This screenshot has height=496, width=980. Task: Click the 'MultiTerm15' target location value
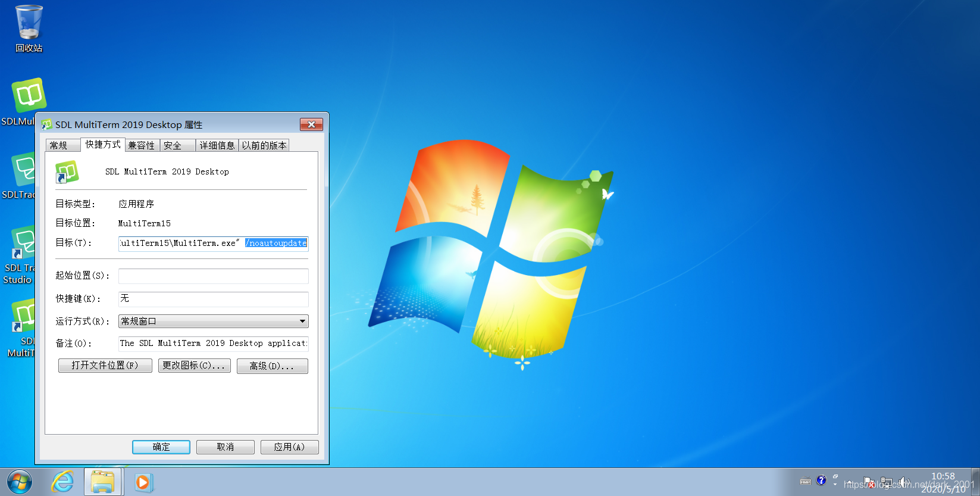tap(145, 223)
